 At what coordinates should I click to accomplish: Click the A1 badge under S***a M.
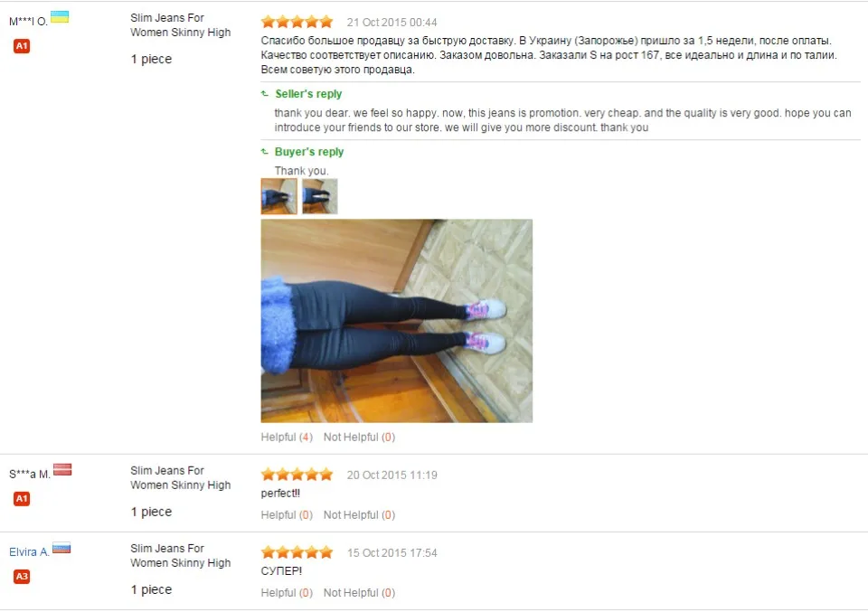click(22, 499)
